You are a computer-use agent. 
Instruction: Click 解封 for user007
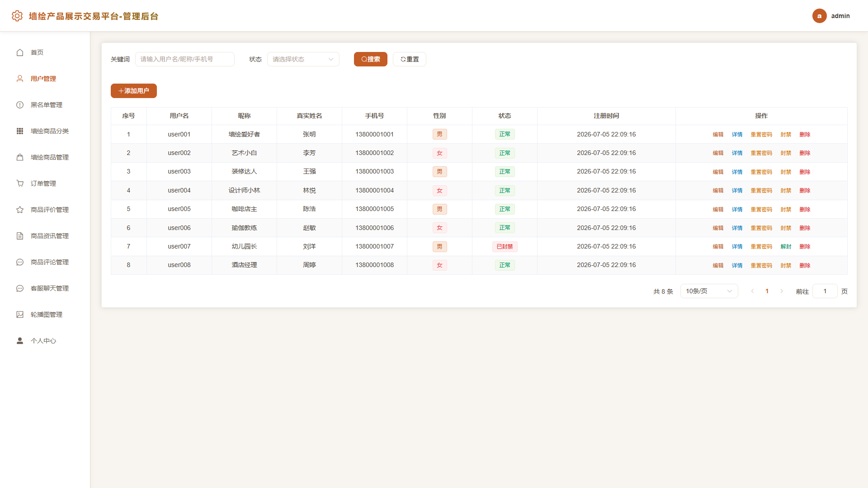[786, 246]
